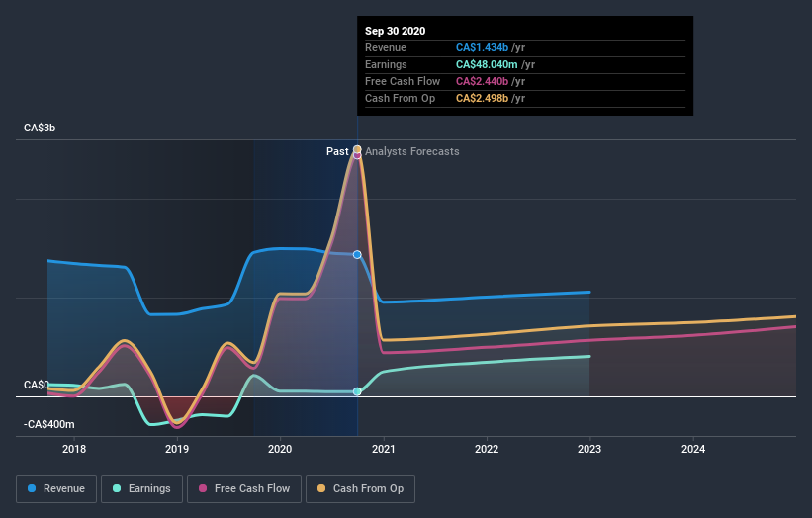This screenshot has width=812, height=518.
Task: Click the 'Revenue' row label in tooltip
Action: (386, 47)
